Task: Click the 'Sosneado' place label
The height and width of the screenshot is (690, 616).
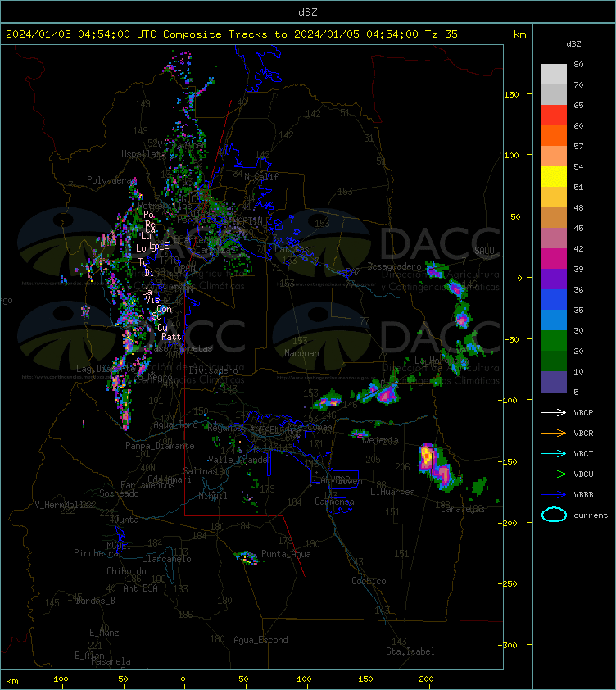Action: (x=119, y=494)
